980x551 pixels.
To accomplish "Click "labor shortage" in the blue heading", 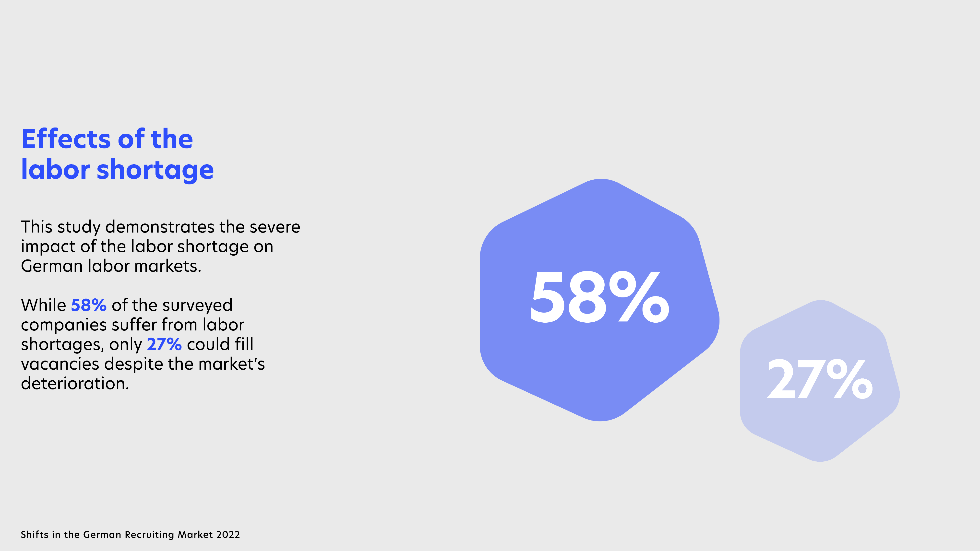I will pyautogui.click(x=117, y=170).
